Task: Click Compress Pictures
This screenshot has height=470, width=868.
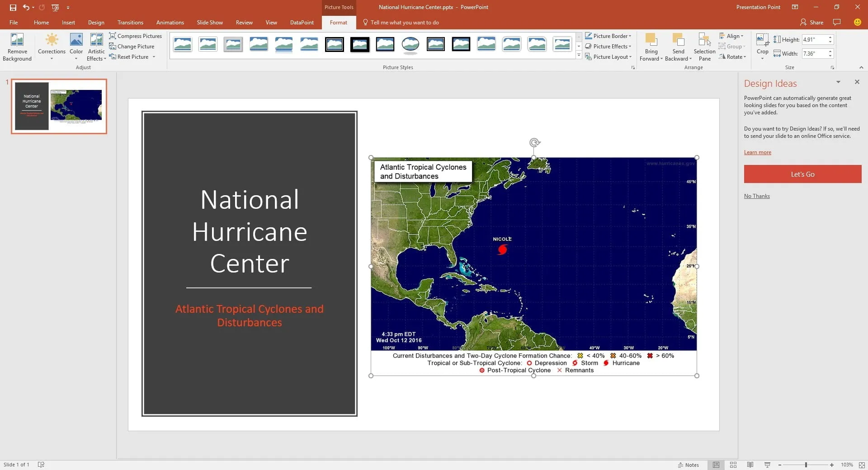Action: point(136,36)
